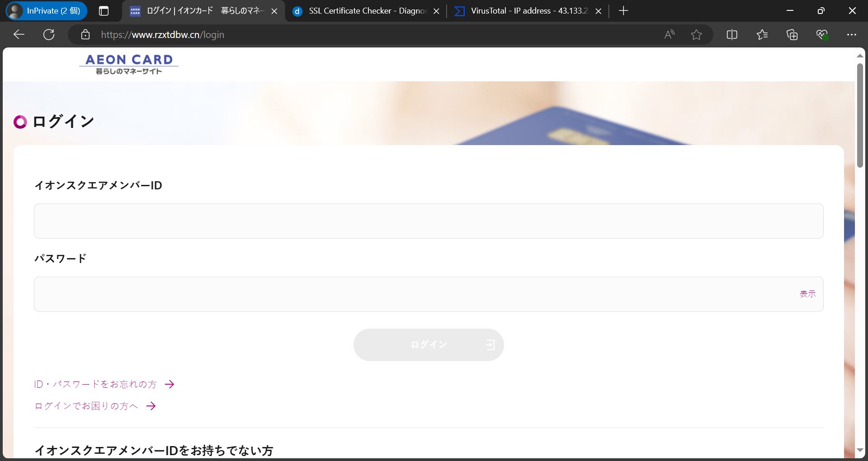868x461 pixels.
Task: Click the Read aloud icon
Action: [670, 34]
